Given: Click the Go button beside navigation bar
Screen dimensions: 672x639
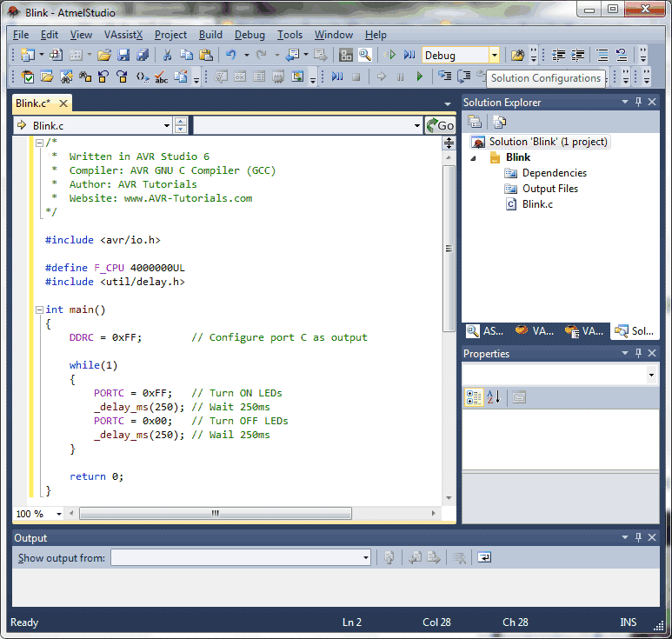Looking at the screenshot, I should (440, 125).
